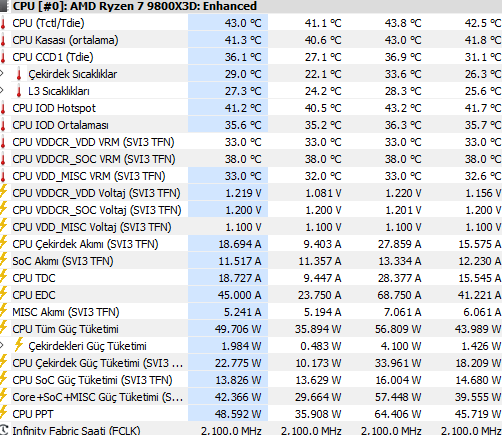Click lightning icon beside CPU SoC Güç Tüketimi
This screenshot has height=435, width=502.
coord(3,379)
